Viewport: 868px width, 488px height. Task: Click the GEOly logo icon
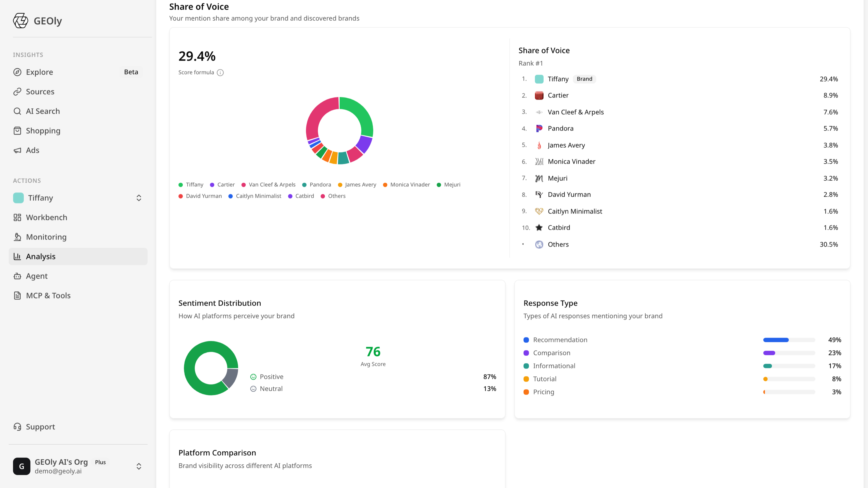click(21, 21)
